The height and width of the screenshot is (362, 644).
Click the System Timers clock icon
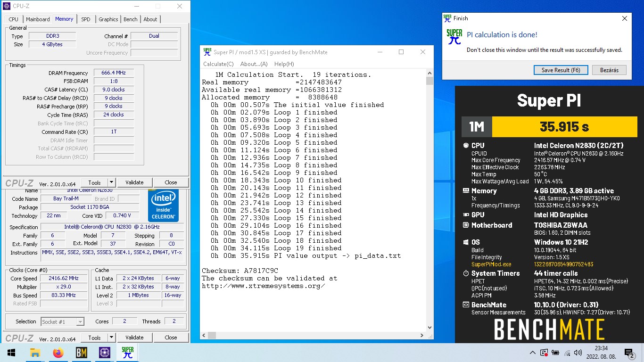(x=466, y=273)
